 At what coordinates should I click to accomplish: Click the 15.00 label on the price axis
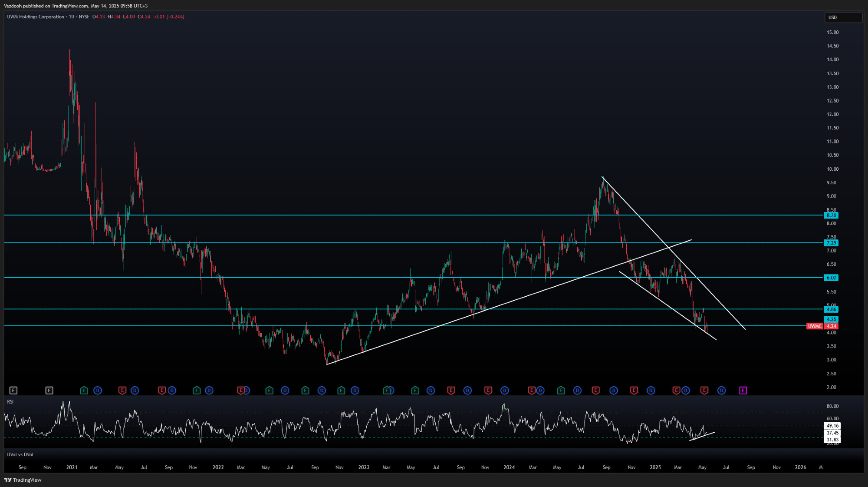pos(832,32)
